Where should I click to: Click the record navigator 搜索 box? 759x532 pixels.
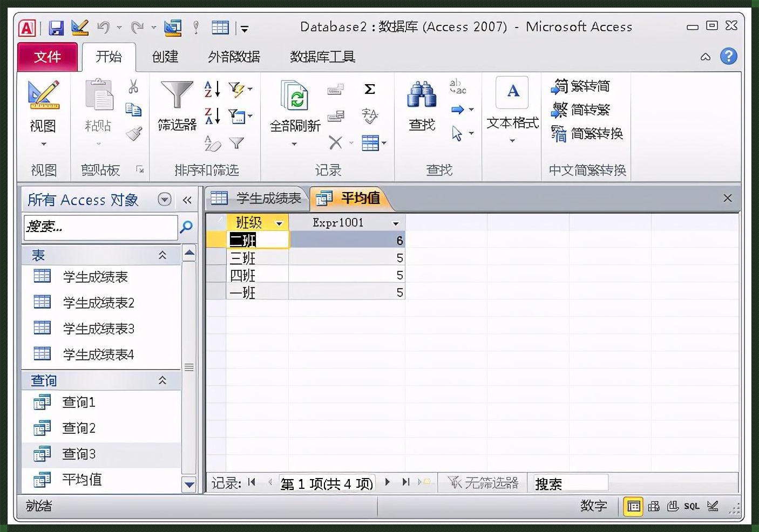pos(570,483)
